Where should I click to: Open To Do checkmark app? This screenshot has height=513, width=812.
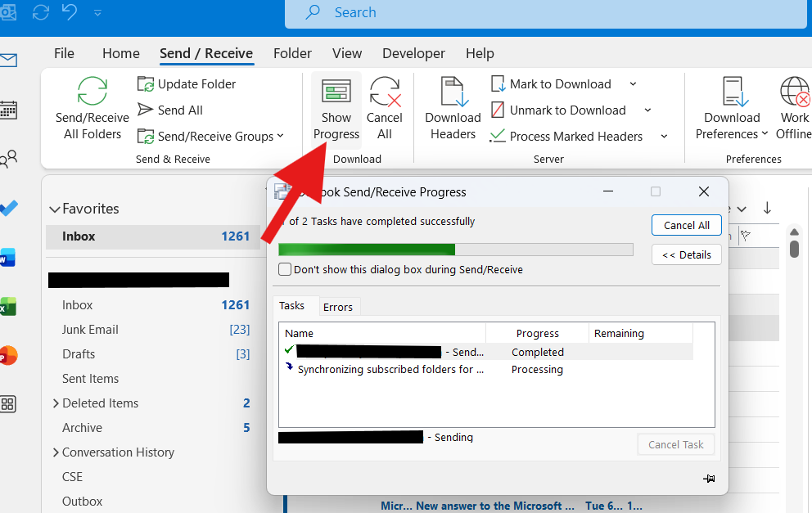coord(8,208)
